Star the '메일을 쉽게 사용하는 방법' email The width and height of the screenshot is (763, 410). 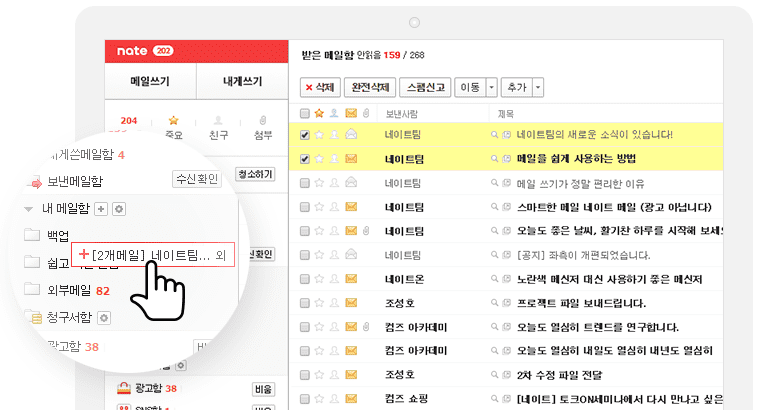click(319, 159)
